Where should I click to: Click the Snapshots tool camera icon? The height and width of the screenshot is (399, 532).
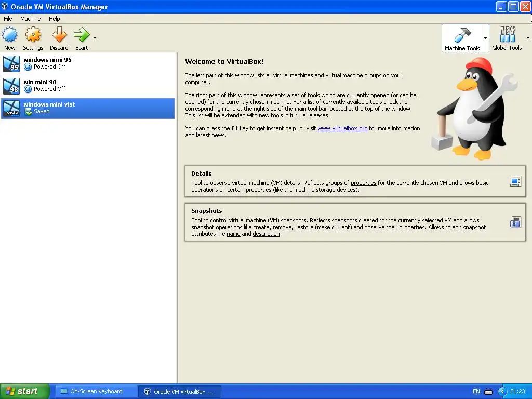point(515,222)
